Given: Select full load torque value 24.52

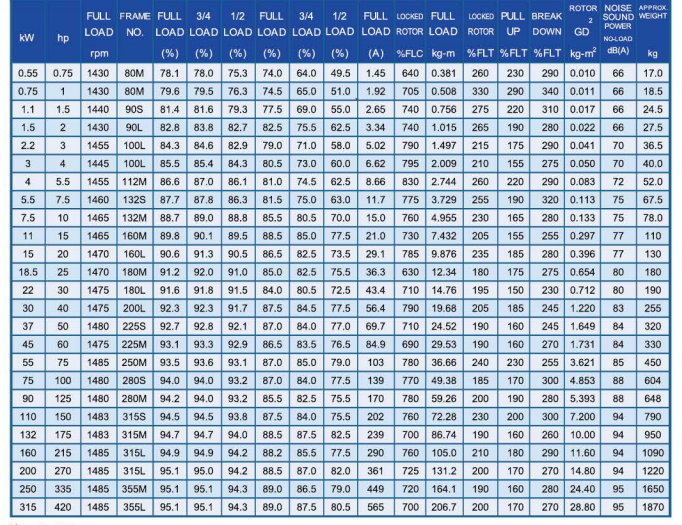Looking at the screenshot, I should pyautogui.click(x=444, y=327).
